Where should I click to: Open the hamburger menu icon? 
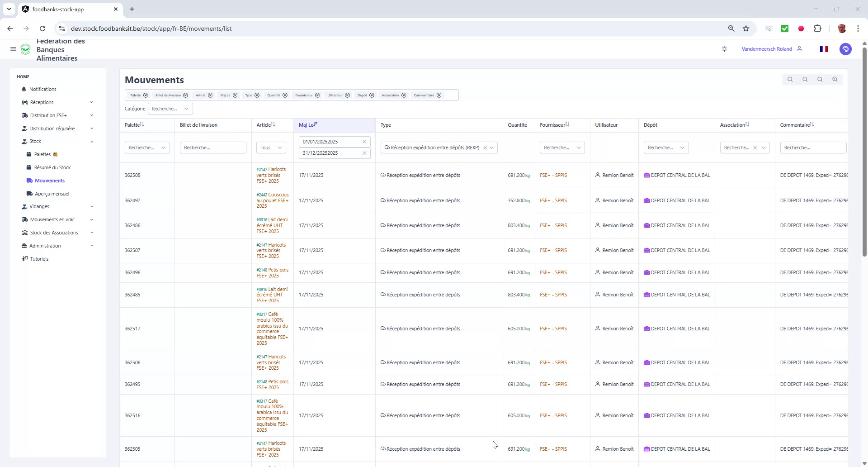tap(13, 49)
